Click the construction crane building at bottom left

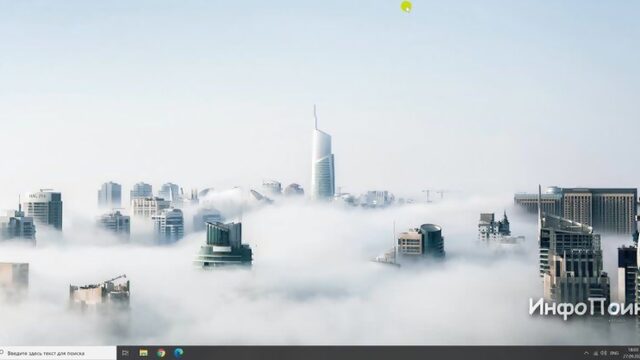click(x=100, y=291)
